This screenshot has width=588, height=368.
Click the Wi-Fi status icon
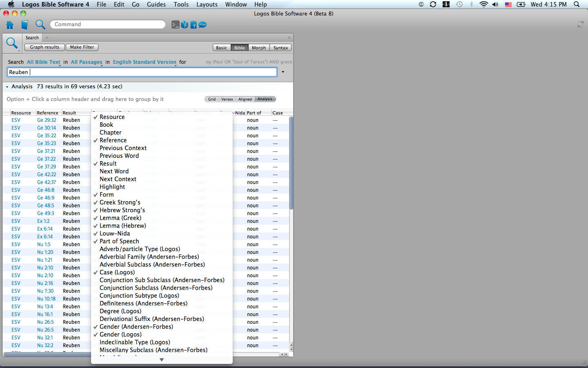pos(483,4)
